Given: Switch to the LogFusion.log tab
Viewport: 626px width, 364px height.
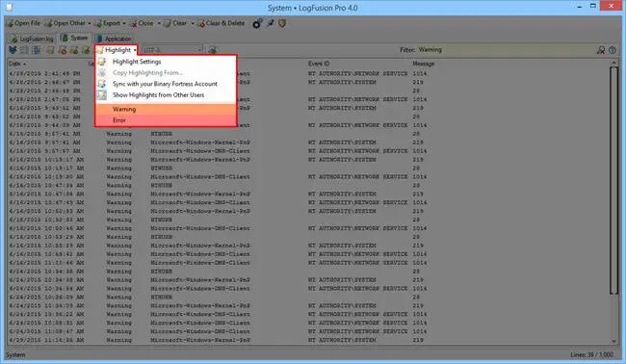Looking at the screenshot, I should 33,39.
